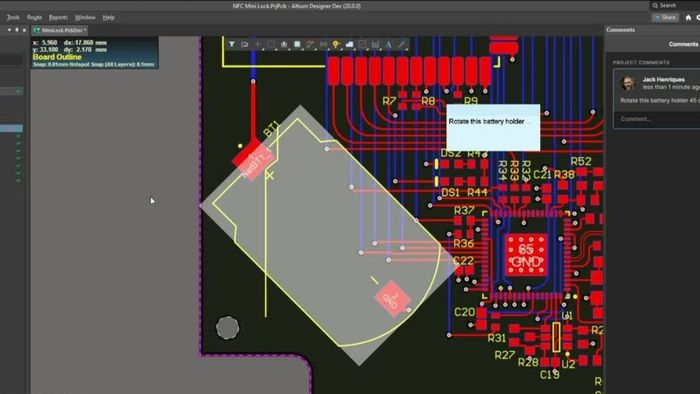Screen dimensions: 700x394
Task: Click Jack Henriques avatar in Comments
Action: click(x=628, y=83)
